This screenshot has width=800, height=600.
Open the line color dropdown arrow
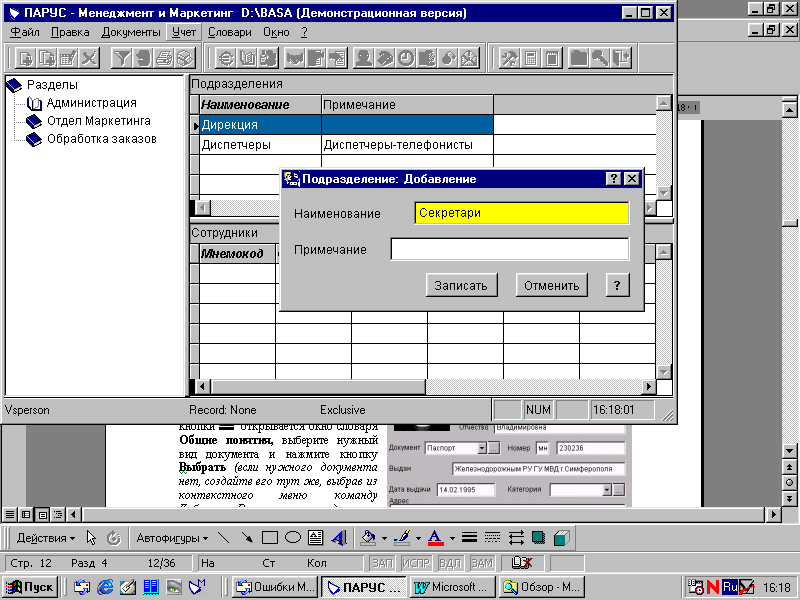click(x=418, y=538)
